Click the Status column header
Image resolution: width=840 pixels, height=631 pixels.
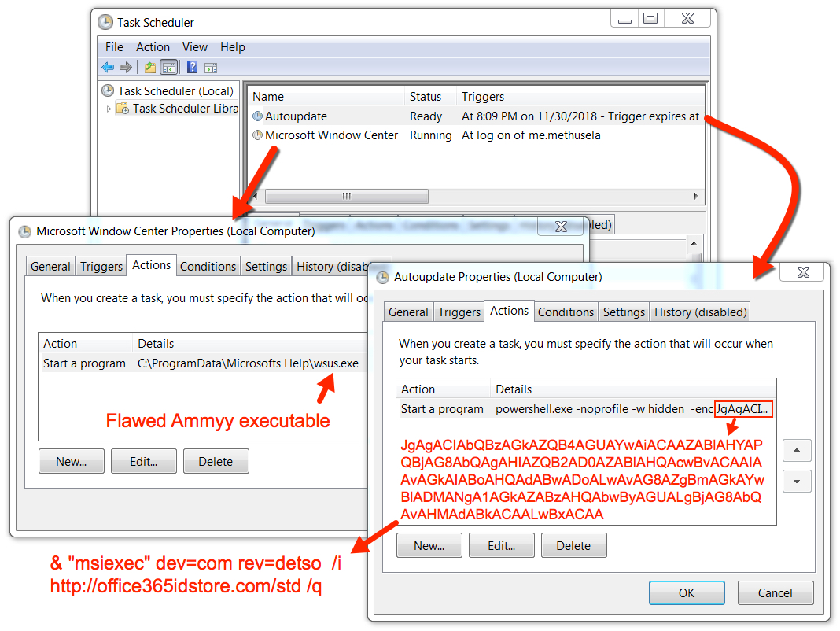coord(431,97)
